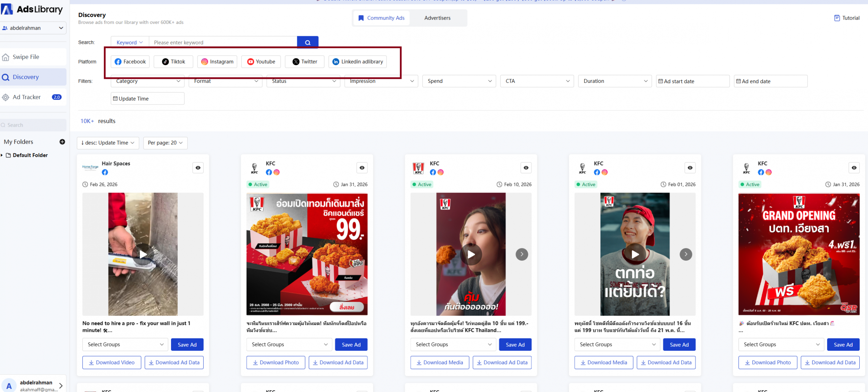Viewport: 868px width, 392px height.
Task: Click Save Ad on KFC Feb 10 ad
Action: click(515, 345)
